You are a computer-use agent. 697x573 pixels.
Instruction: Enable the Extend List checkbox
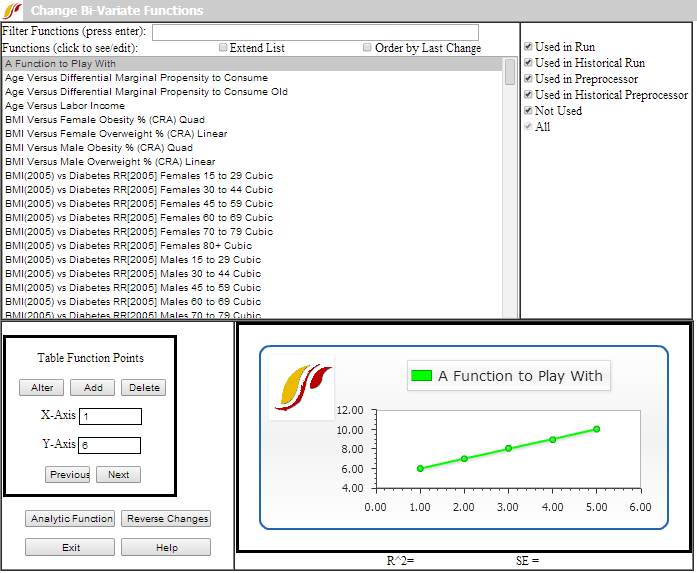224,48
